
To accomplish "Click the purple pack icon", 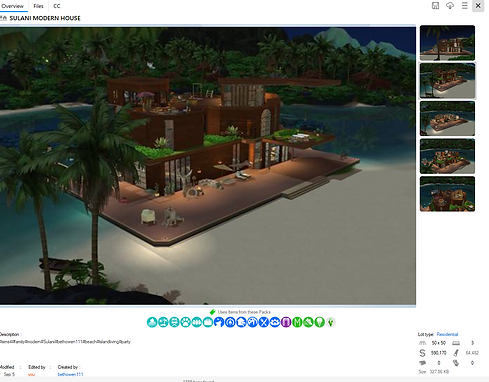I will coord(286,322).
